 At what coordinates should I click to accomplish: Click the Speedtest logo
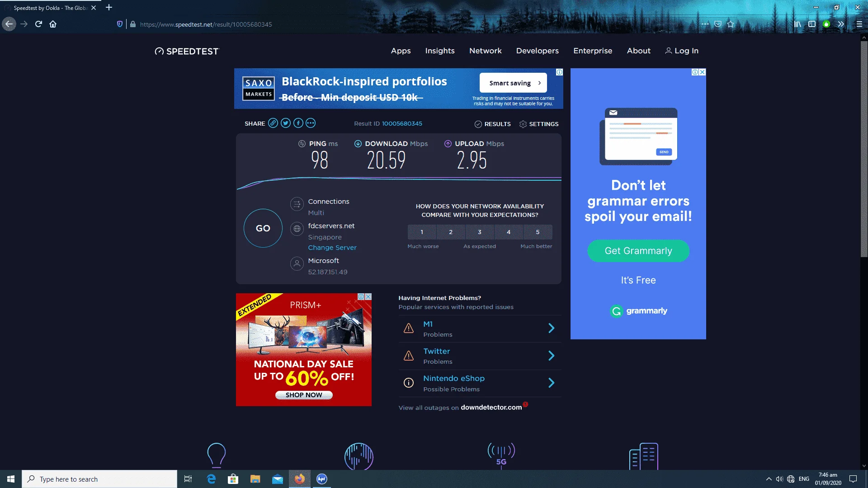(x=187, y=51)
